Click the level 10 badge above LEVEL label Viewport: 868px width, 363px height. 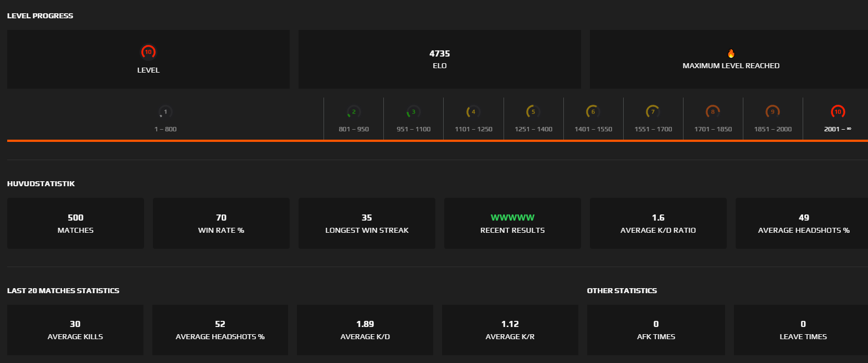click(x=148, y=52)
